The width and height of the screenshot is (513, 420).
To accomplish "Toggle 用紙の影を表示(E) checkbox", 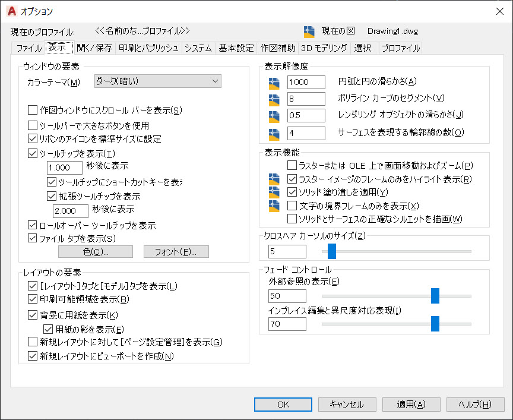I will 48,329.
